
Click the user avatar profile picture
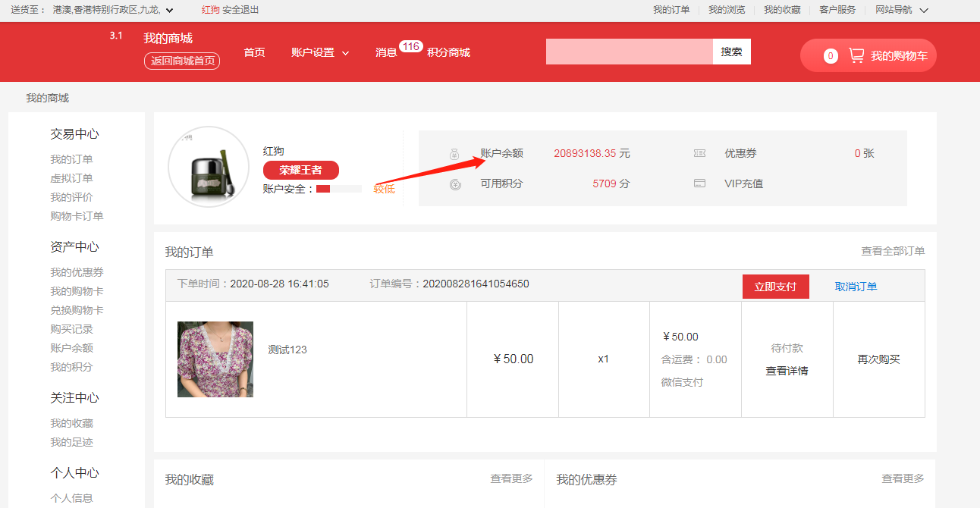pyautogui.click(x=209, y=167)
